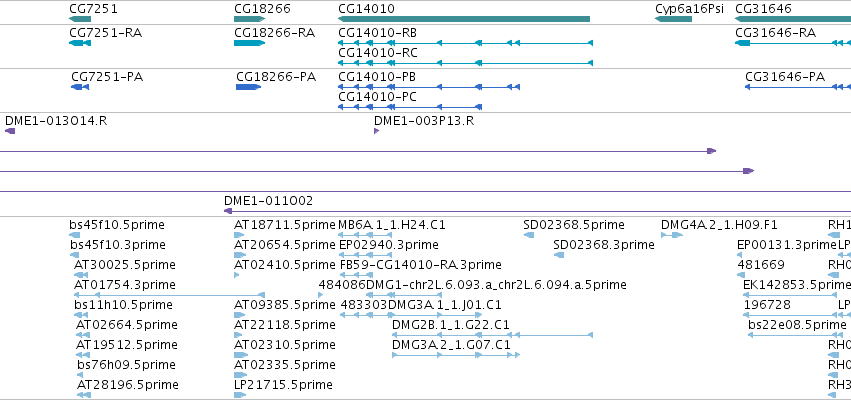Image resolution: width=851 pixels, height=400 pixels.
Task: Select the DMG3A.2_1.G07.C1 alignment feature
Action: (x=456, y=355)
